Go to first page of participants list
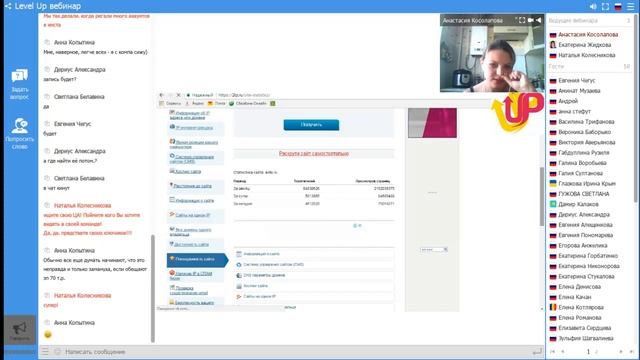This screenshot has height=360, width=640. coord(553,351)
